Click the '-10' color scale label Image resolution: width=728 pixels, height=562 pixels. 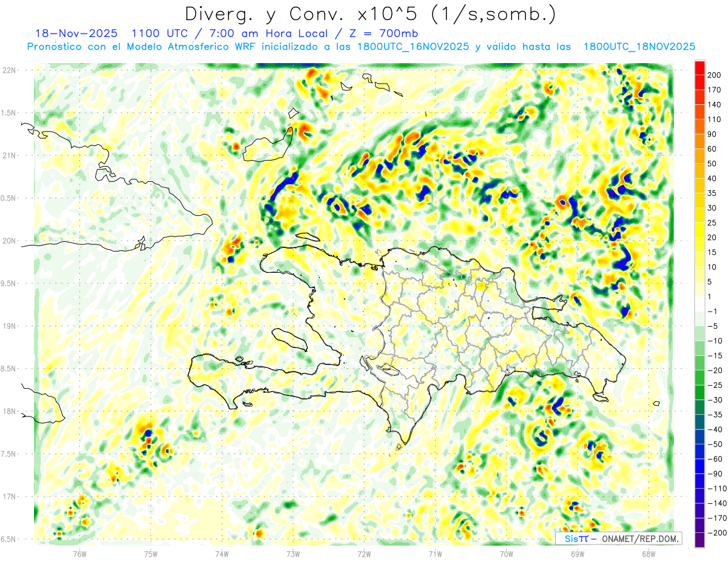[x=716, y=341]
